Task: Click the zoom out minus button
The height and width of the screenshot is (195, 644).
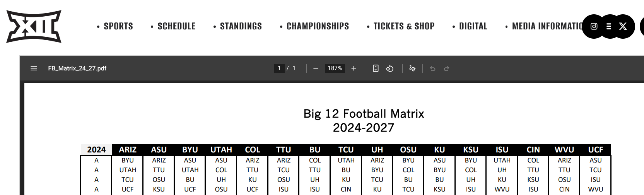Action: [316, 68]
